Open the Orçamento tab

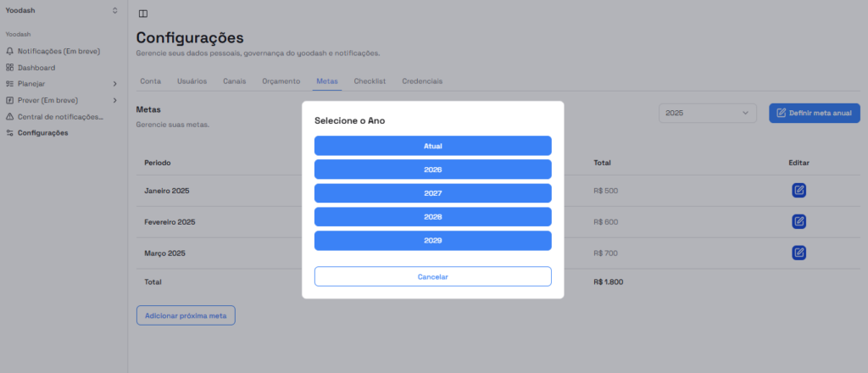(x=281, y=81)
